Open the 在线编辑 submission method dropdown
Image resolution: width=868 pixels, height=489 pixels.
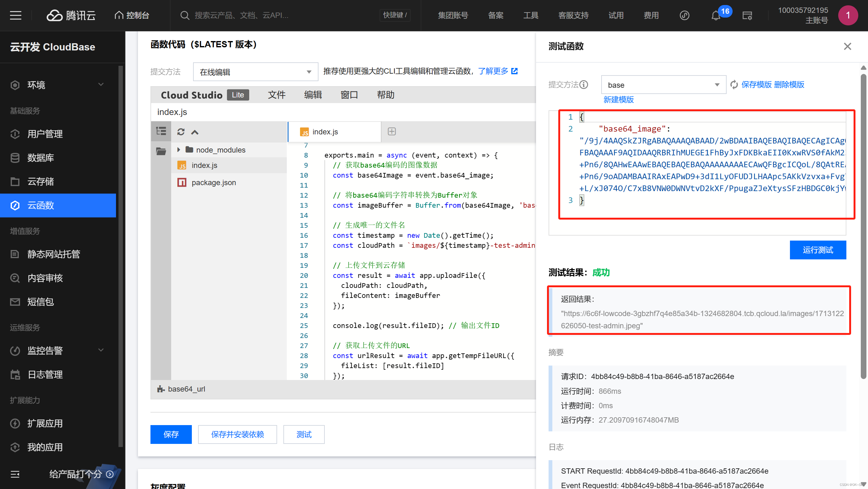255,71
